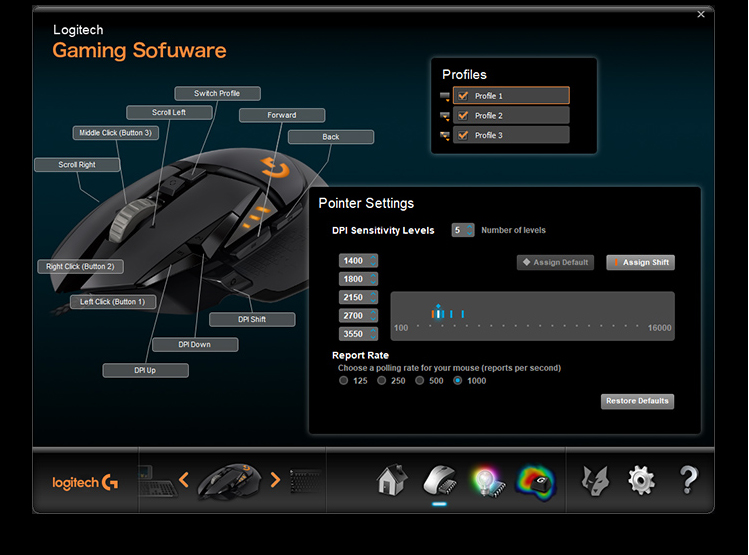The height and width of the screenshot is (555, 749).
Task: Click the DPI Up button label
Action: tap(145, 371)
